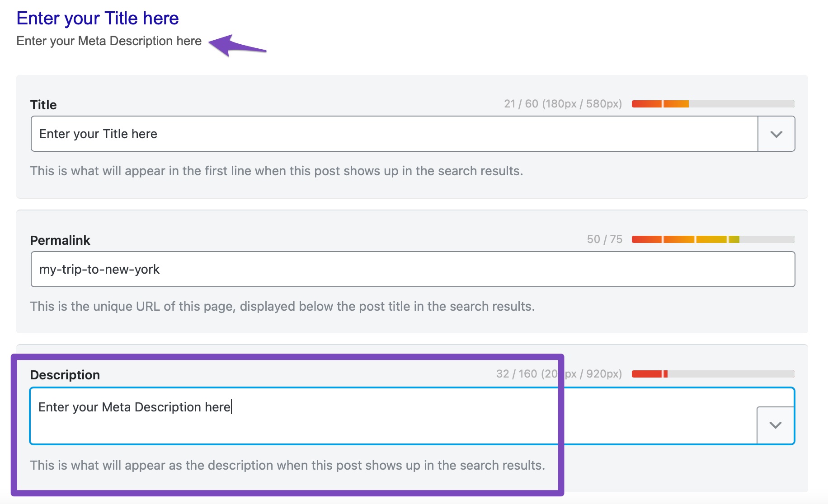
Task: Open the Title variables dropdown chevron
Action: pos(776,134)
